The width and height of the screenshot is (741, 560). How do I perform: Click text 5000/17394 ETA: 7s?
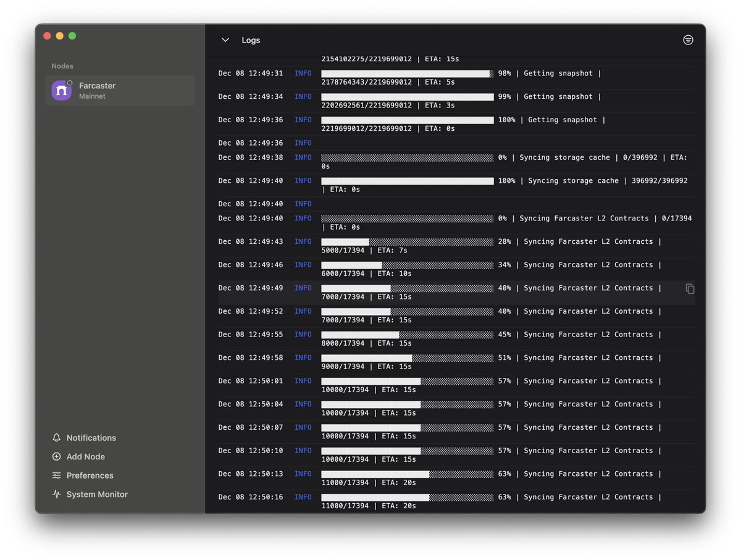pos(364,251)
